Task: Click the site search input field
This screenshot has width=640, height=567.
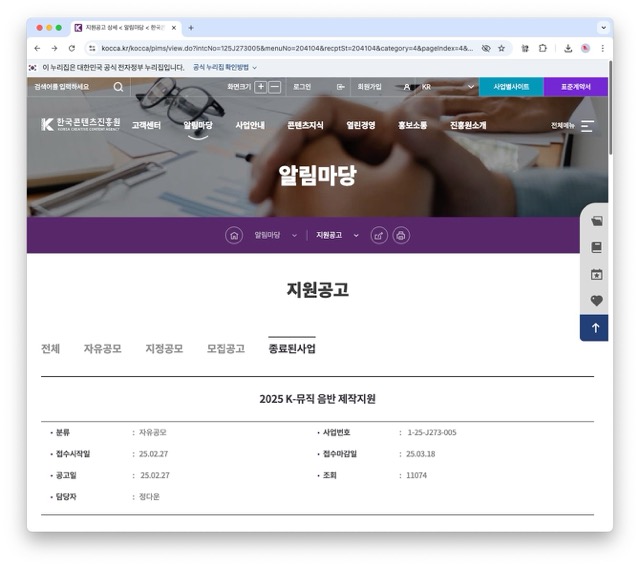Action: [69, 87]
